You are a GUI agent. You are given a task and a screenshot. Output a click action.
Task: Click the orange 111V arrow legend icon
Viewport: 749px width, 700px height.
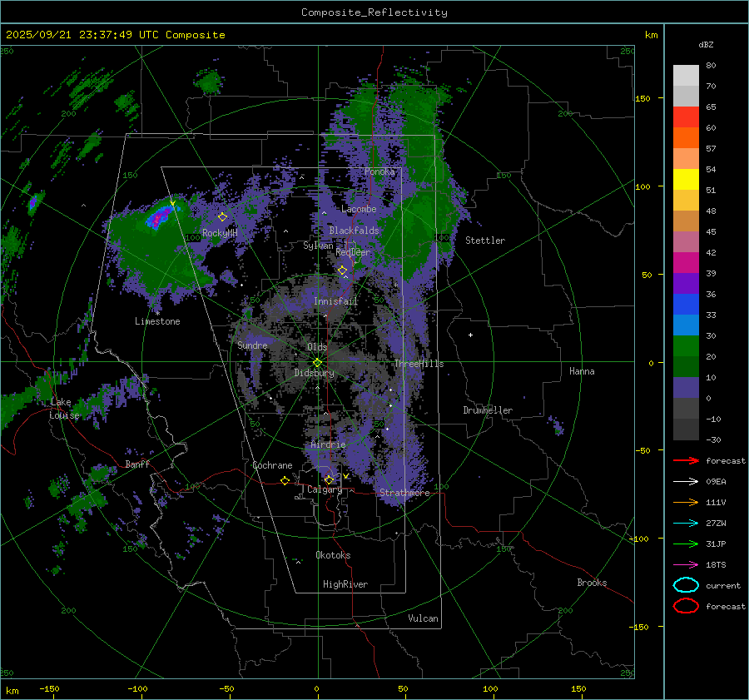[686, 502]
